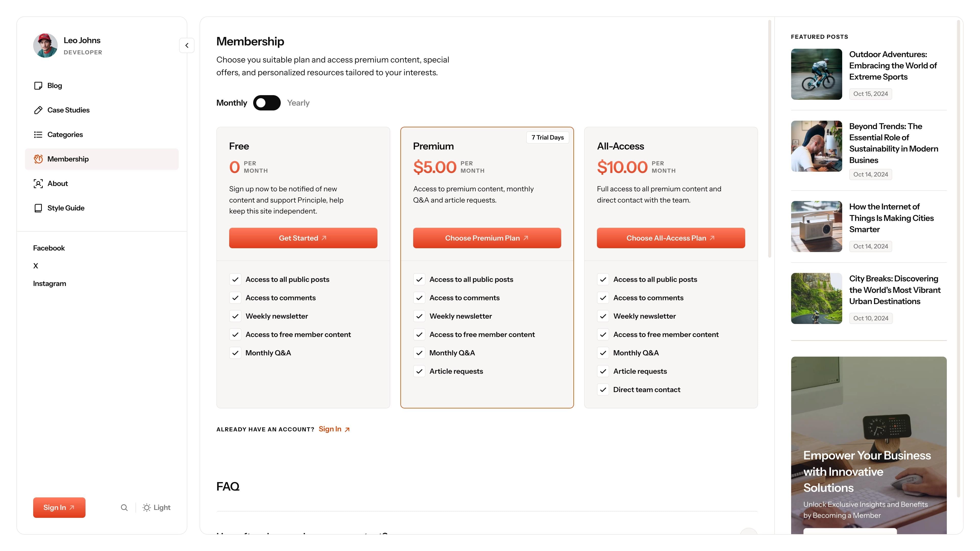This screenshot has height=551, width=980.
Task: Go to Style Guide menu item
Action: 66,208
